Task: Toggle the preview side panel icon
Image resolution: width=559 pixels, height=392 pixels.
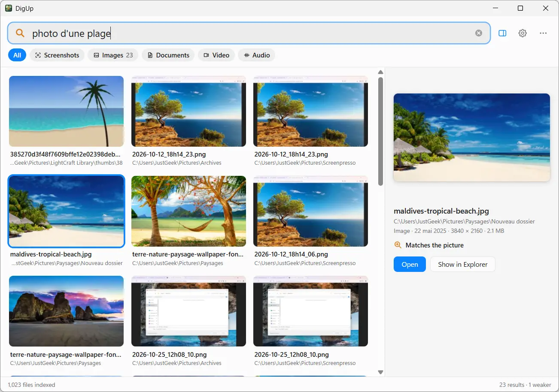Action: pyautogui.click(x=502, y=33)
